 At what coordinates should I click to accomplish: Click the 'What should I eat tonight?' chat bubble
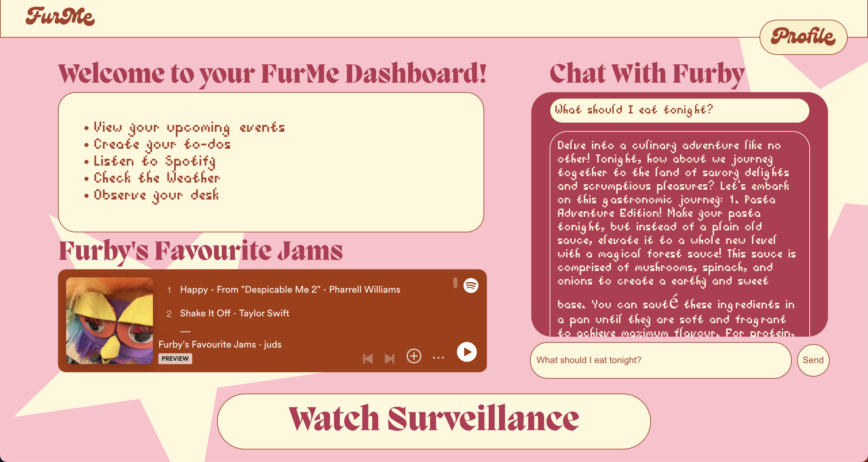(679, 110)
